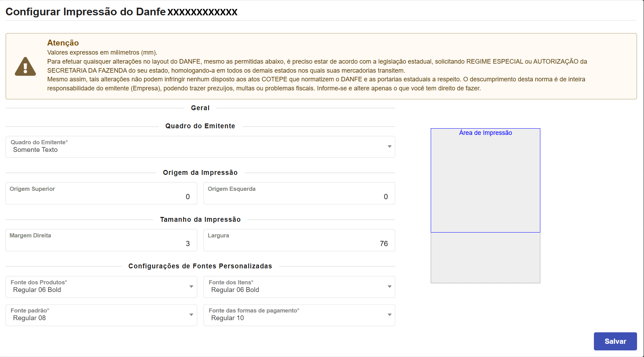Image resolution: width=644 pixels, height=357 pixels.
Task: Click the Origem da Impressão section title
Action: pyautogui.click(x=200, y=173)
